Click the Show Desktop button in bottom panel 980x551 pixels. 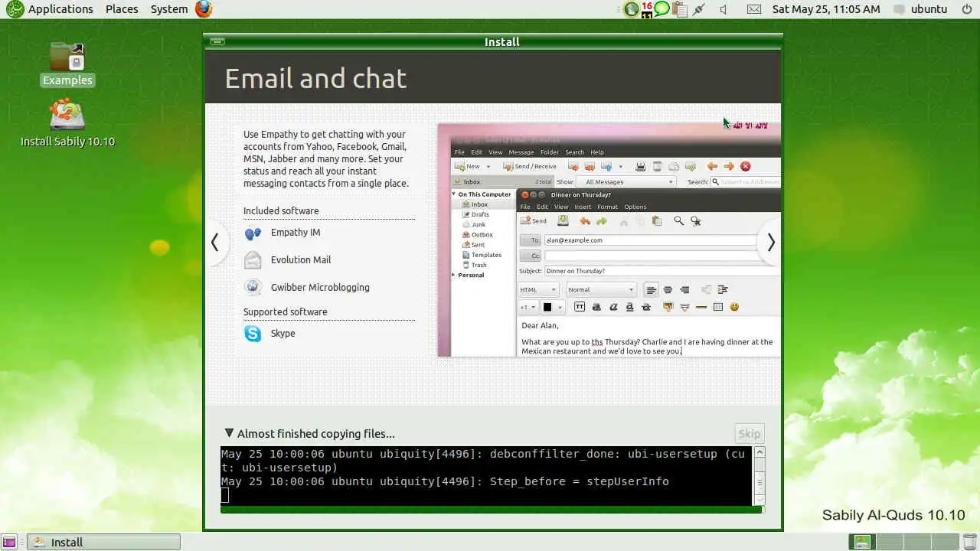coord(9,543)
